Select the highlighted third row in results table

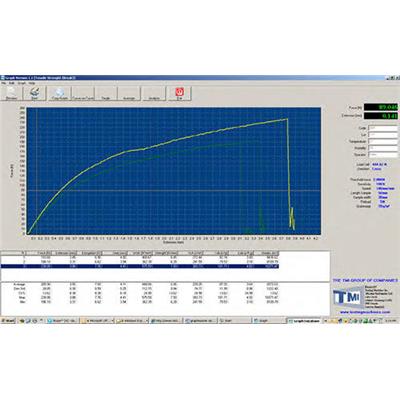click(140, 266)
